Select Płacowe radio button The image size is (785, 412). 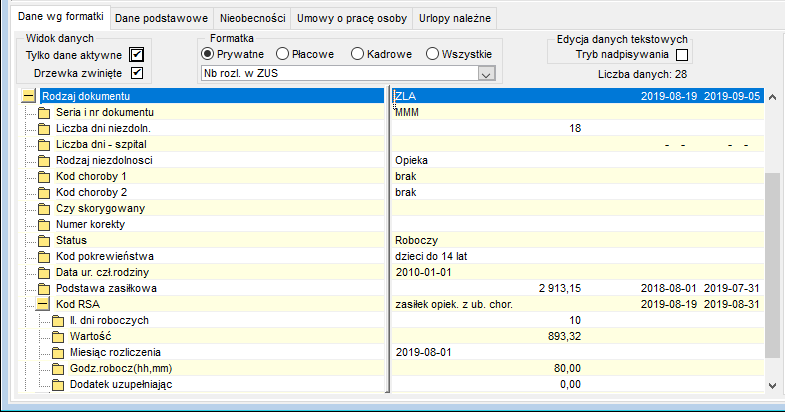(282, 54)
